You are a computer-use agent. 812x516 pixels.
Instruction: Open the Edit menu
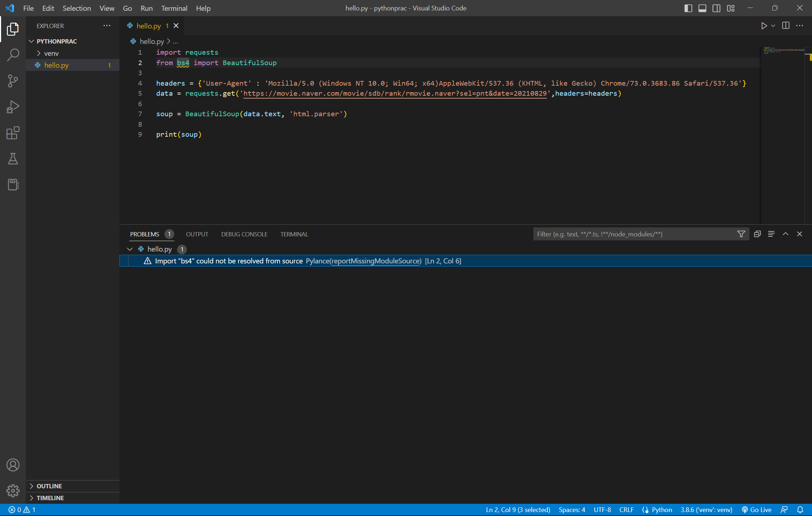(x=48, y=8)
